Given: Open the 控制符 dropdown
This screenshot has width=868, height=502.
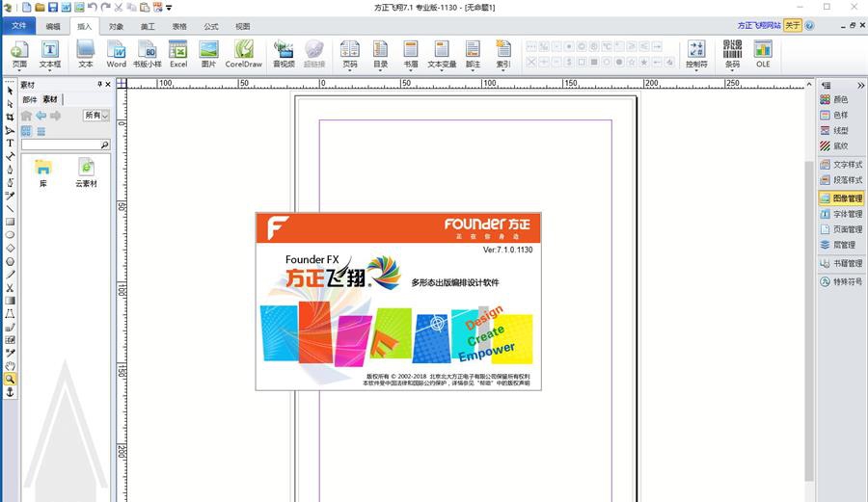Looking at the screenshot, I should (x=696, y=70).
